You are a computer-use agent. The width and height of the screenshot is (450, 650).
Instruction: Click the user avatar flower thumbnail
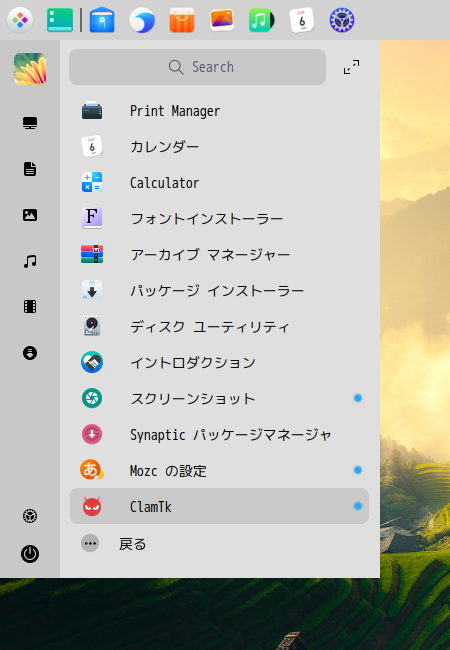[x=30, y=69]
